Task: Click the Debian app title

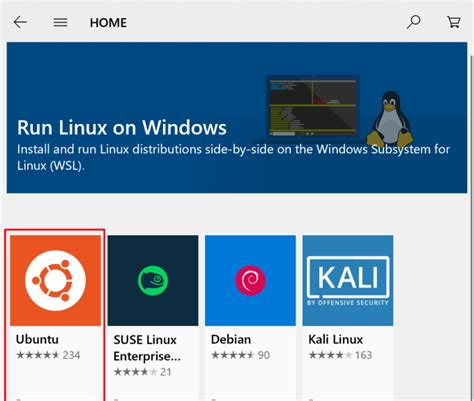Action: tap(231, 339)
